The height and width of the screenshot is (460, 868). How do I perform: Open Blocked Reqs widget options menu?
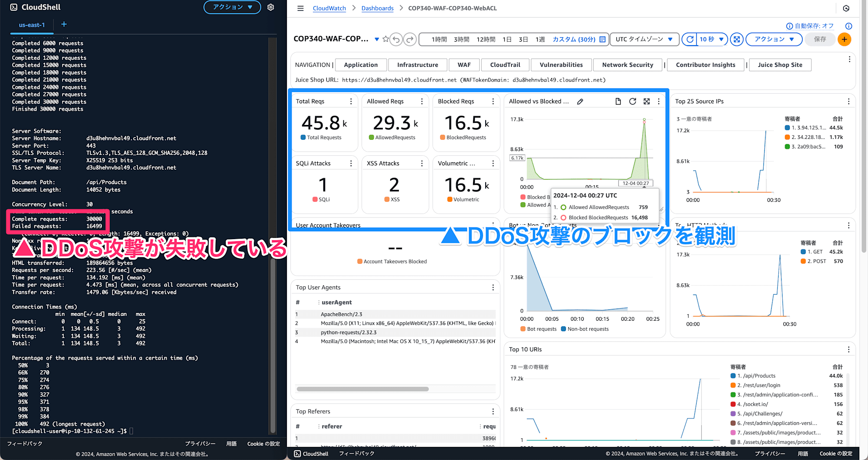(x=493, y=101)
